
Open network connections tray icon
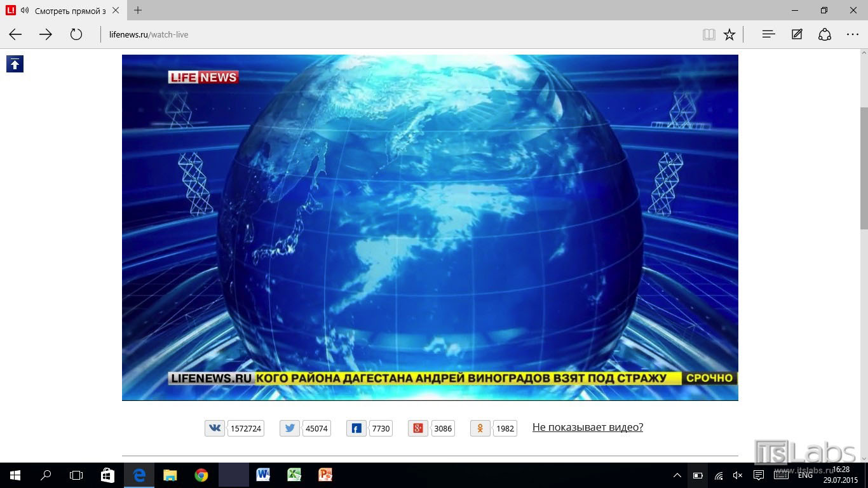click(718, 475)
